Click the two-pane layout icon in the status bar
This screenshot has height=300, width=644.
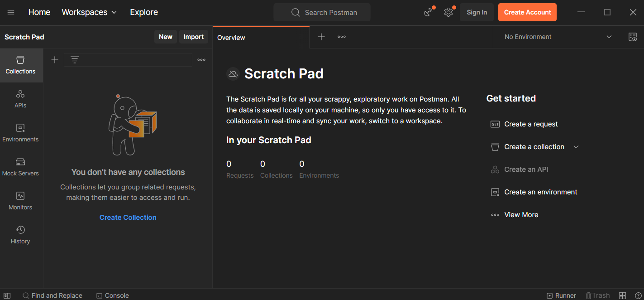point(623,295)
